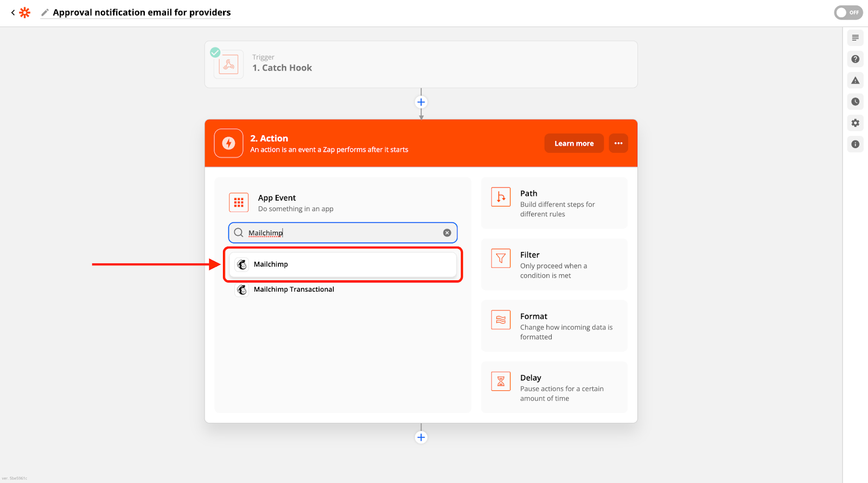Open the notes/outline icon in right sidebar
Viewport: 868px width, 483px height.
[x=856, y=38]
